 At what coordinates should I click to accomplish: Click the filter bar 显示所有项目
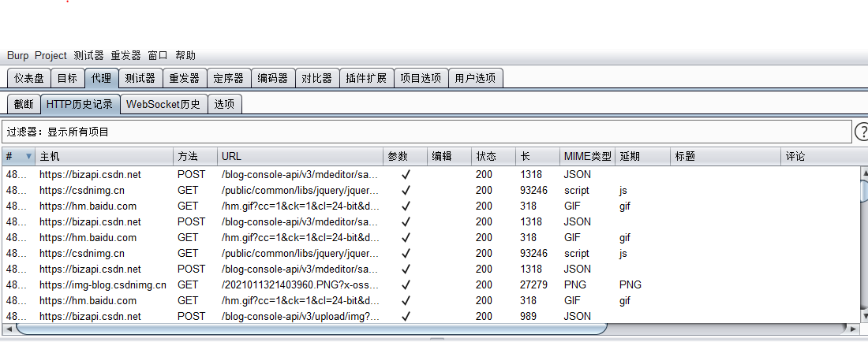(426, 132)
